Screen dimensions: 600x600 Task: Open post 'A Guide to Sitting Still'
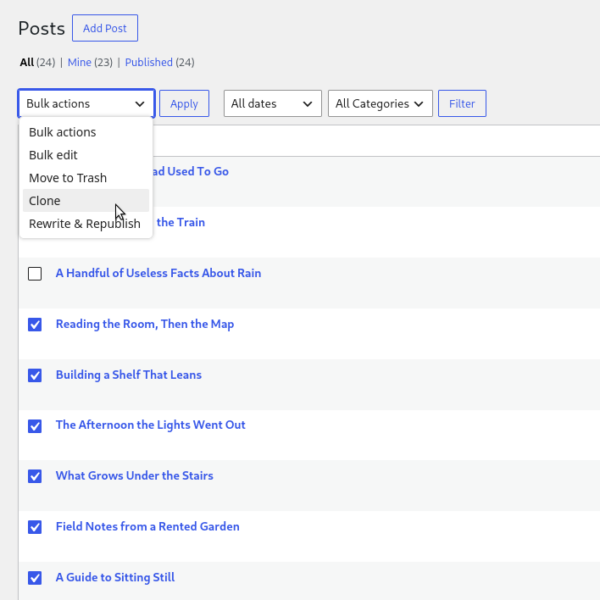point(115,577)
